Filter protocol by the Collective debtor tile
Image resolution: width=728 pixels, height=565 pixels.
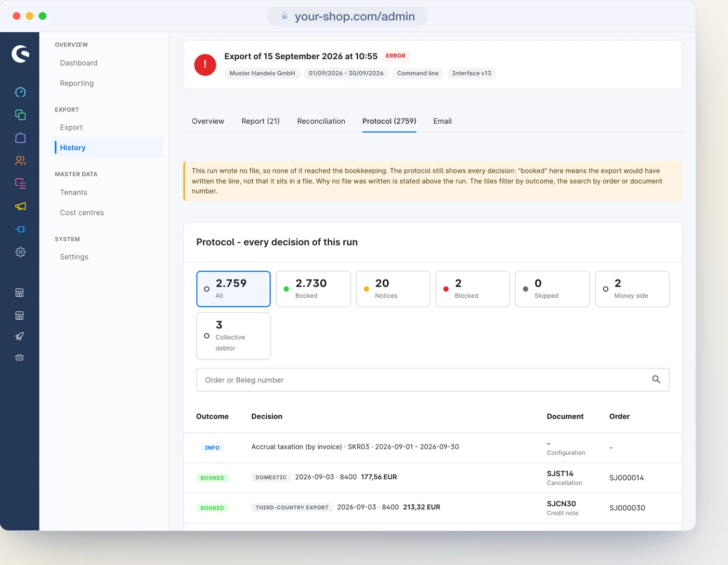[233, 336]
